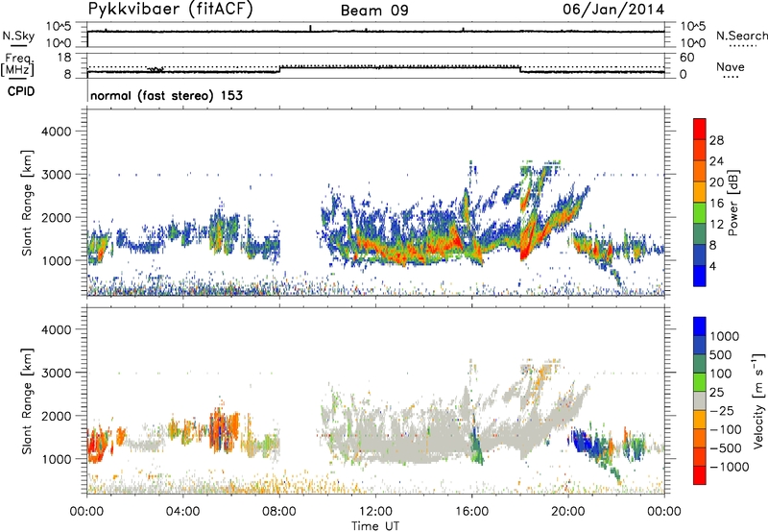Click the orange velocity patch near 00:00
768x532 pixels.
97,445
